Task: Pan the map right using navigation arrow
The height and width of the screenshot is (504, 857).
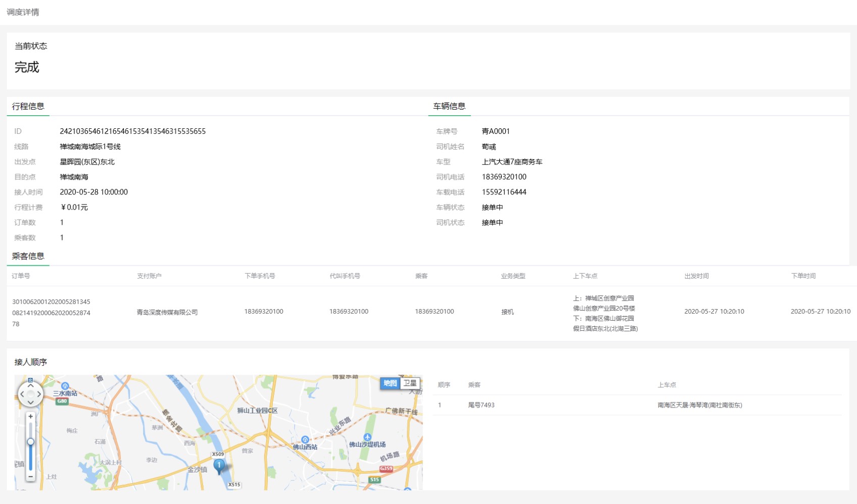Action: pos(39,394)
